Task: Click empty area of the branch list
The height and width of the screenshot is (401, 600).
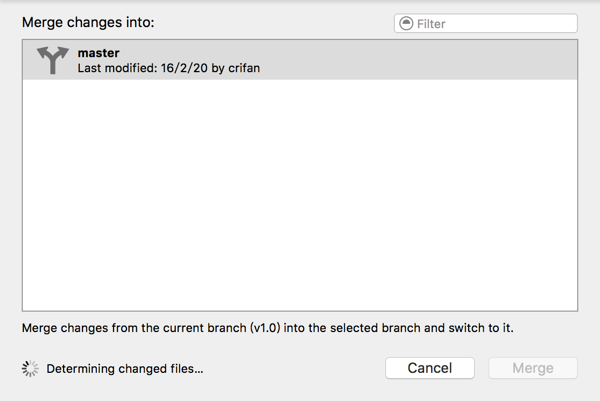Action: [x=300, y=200]
